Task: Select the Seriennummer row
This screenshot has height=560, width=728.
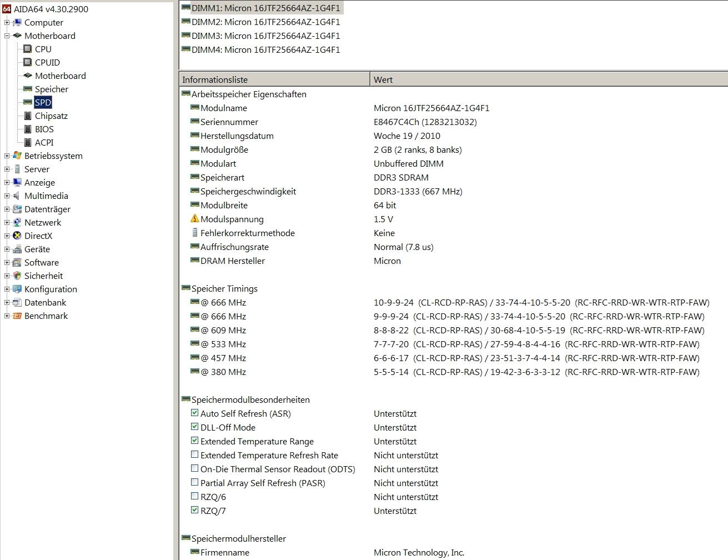Action: tap(453, 122)
